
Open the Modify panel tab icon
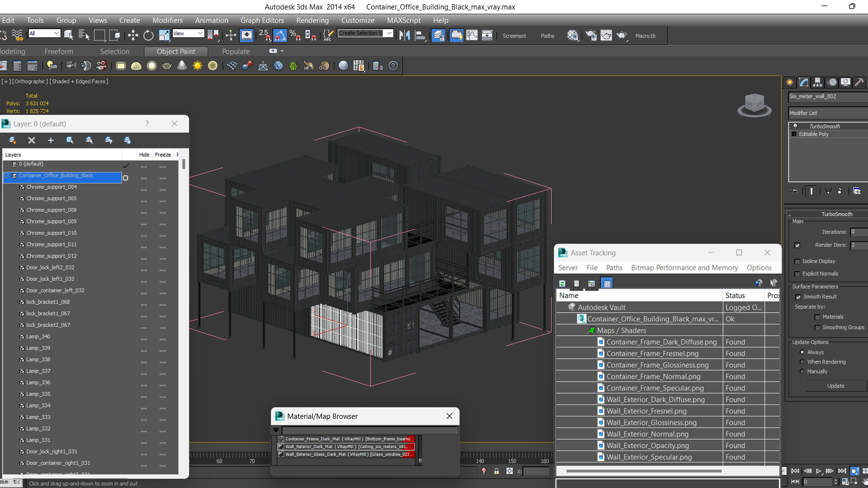pyautogui.click(x=804, y=82)
